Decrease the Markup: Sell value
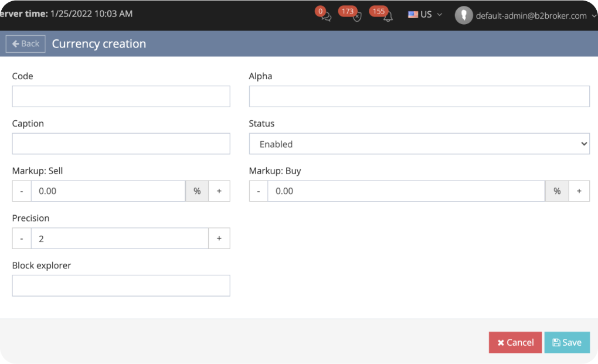Image resolution: width=598 pixels, height=364 pixels. (22, 191)
